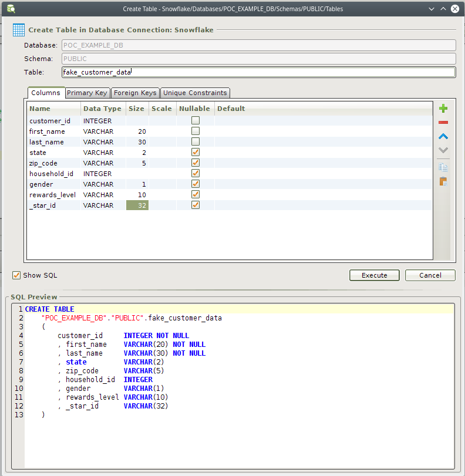
Task: Click size cell 30 for last_name
Action: pos(137,142)
